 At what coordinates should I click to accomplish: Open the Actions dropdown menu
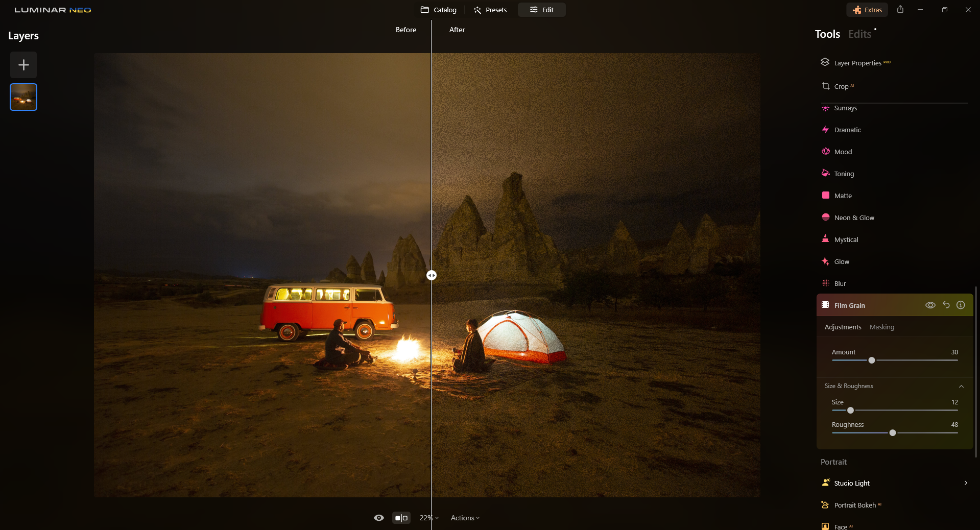[x=465, y=518]
